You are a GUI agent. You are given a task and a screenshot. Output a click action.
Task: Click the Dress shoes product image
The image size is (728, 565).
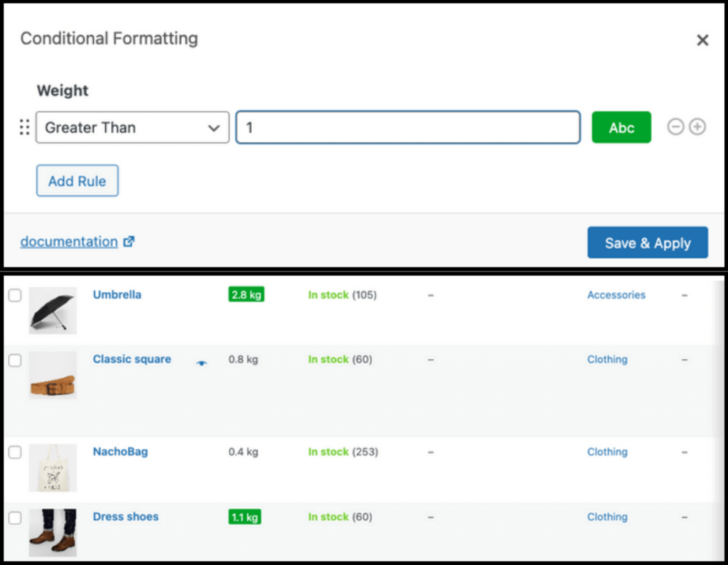point(53,532)
